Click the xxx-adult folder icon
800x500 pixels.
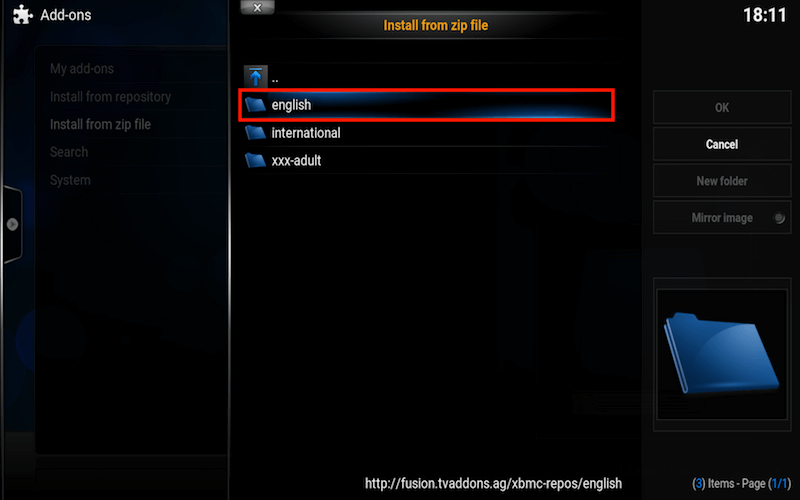point(255,160)
